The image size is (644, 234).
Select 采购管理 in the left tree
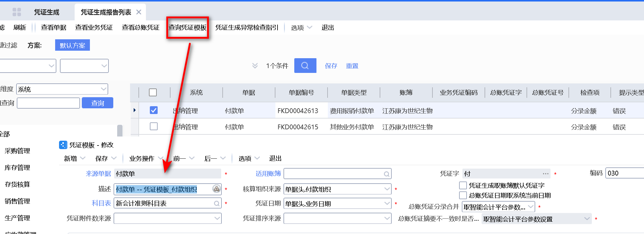click(17, 151)
